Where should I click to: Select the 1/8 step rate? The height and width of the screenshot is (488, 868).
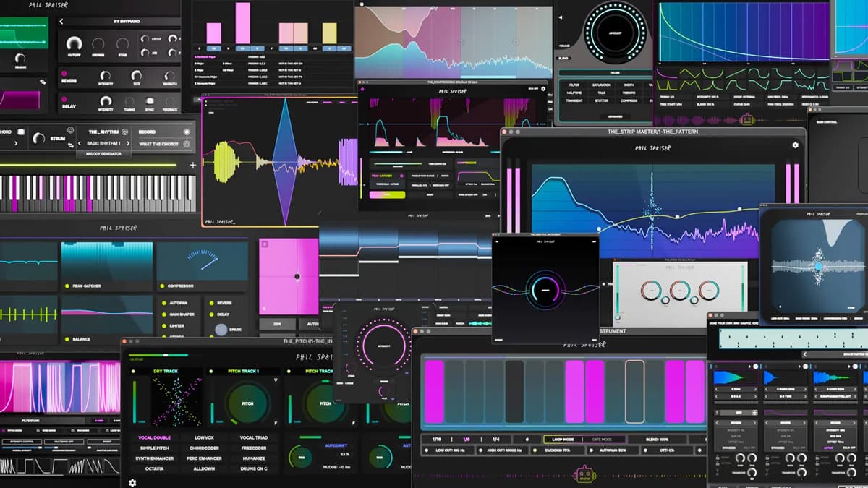pyautogui.click(x=466, y=439)
